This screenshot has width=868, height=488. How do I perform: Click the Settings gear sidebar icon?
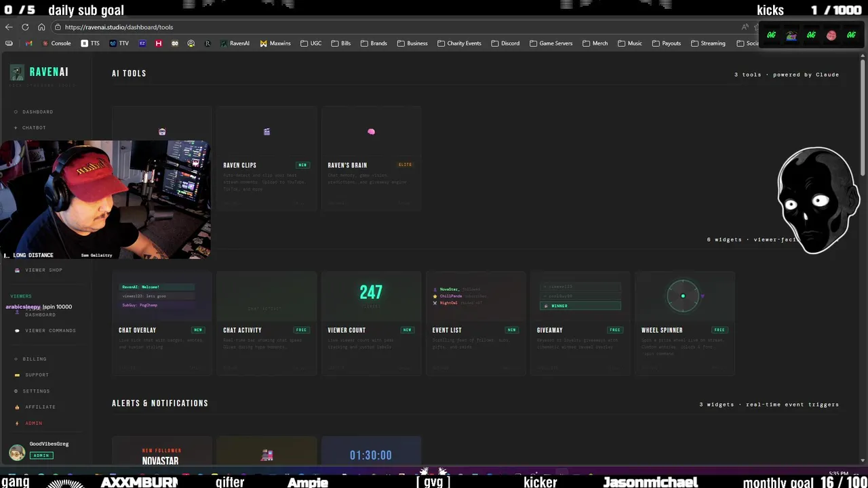[16, 391]
